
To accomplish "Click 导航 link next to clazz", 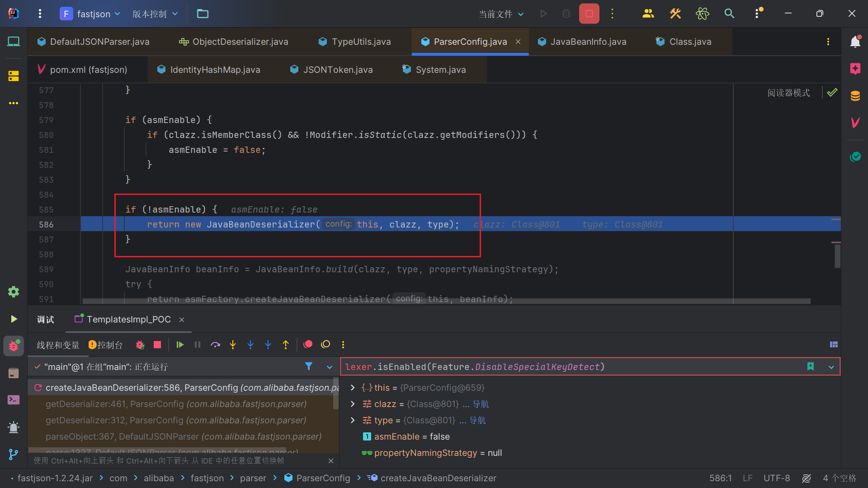I will [481, 404].
